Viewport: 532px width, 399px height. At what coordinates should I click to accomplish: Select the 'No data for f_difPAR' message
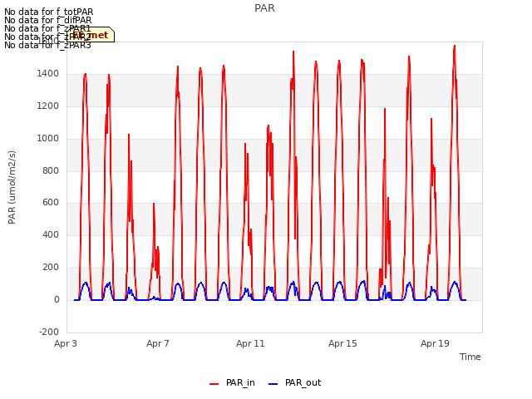point(48,20)
